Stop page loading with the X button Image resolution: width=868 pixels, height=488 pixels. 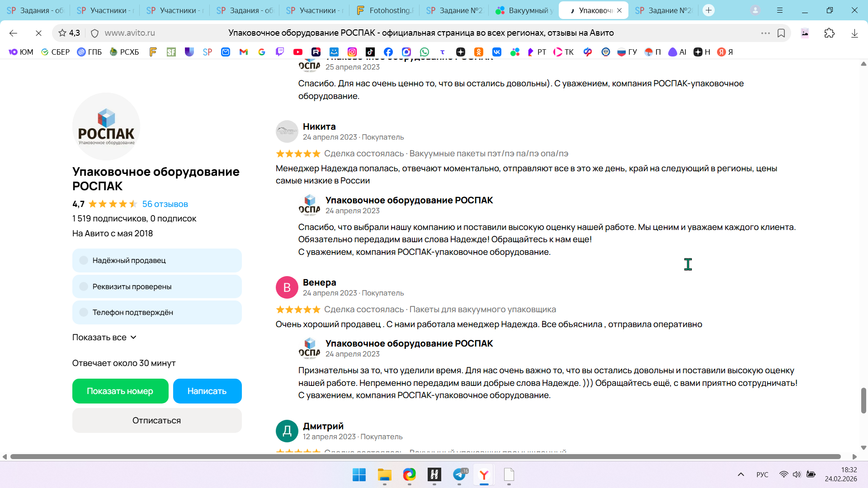pos(38,33)
